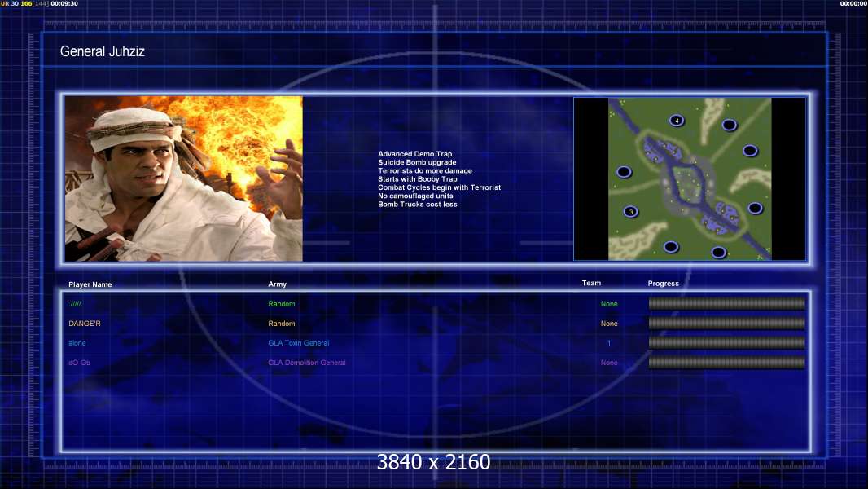Click team 'None' in the DANGE'R row

(609, 324)
